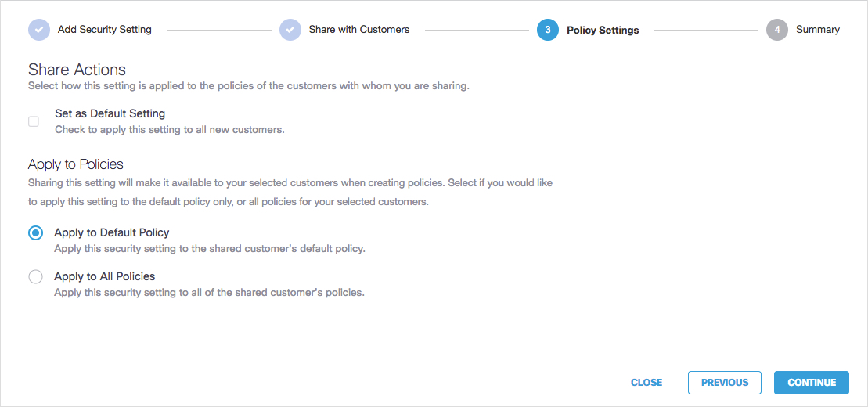Image resolution: width=868 pixels, height=407 pixels.
Task: Click the 'Set as Default Setting' label text
Action: click(110, 113)
